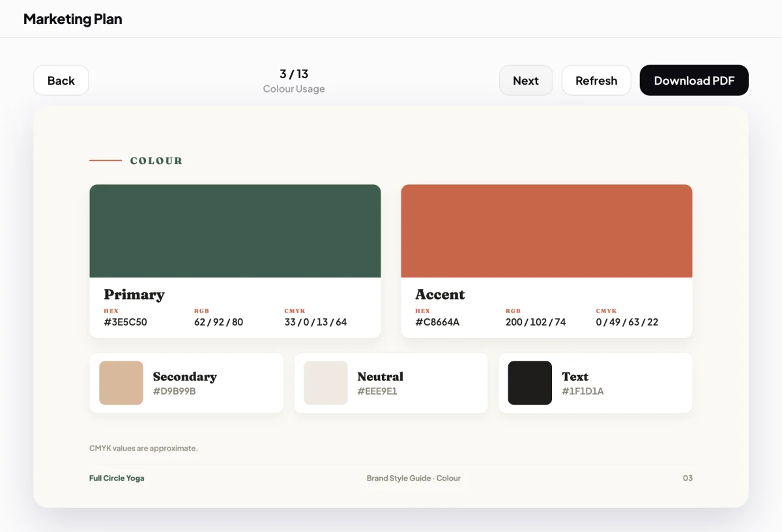Go to the Next slide
The width and height of the screenshot is (782, 532).
[x=526, y=81]
